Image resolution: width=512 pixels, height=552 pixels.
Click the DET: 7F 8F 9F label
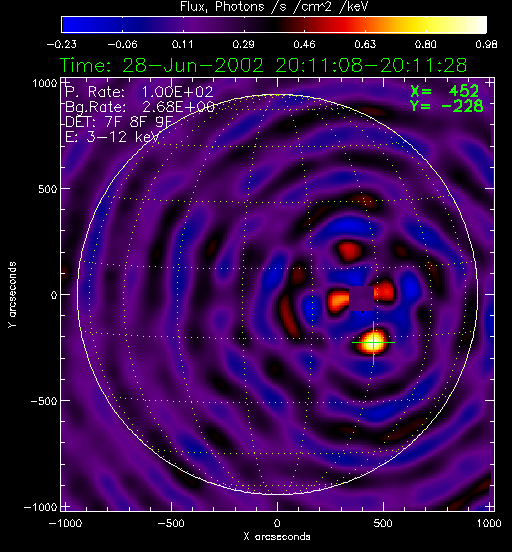pos(119,122)
